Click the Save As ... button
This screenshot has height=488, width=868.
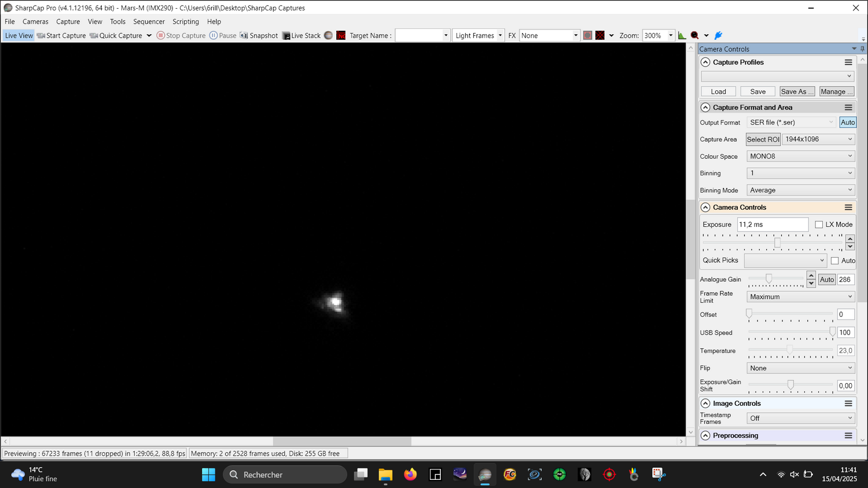click(x=797, y=91)
